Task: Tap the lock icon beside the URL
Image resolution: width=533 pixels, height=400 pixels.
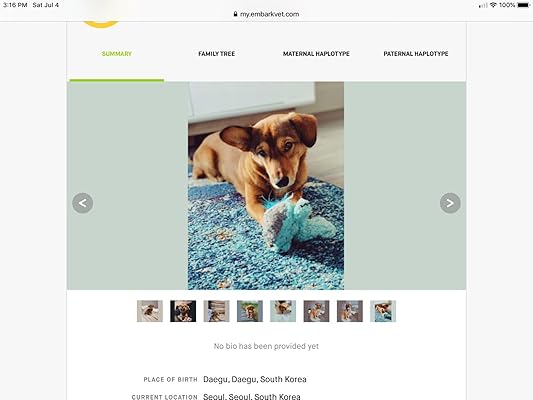Action: [235, 14]
